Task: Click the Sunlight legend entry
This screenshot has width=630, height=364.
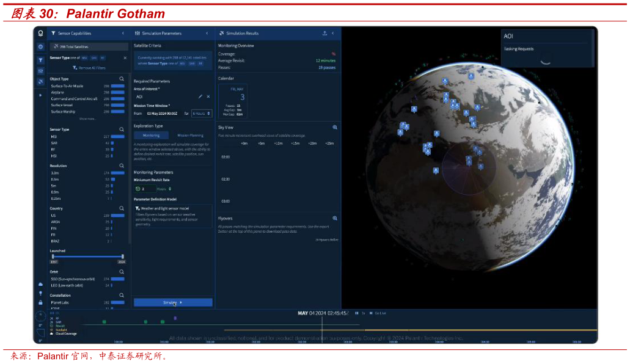Action: (x=59, y=330)
